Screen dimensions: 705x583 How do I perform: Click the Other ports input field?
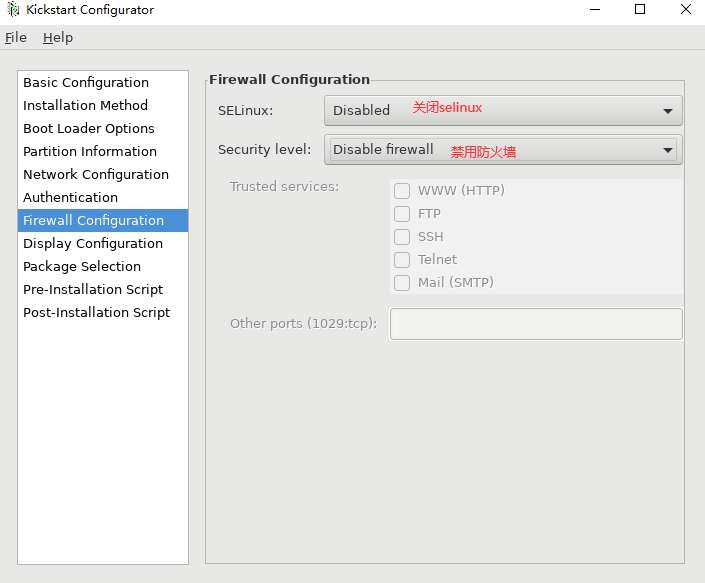click(536, 324)
